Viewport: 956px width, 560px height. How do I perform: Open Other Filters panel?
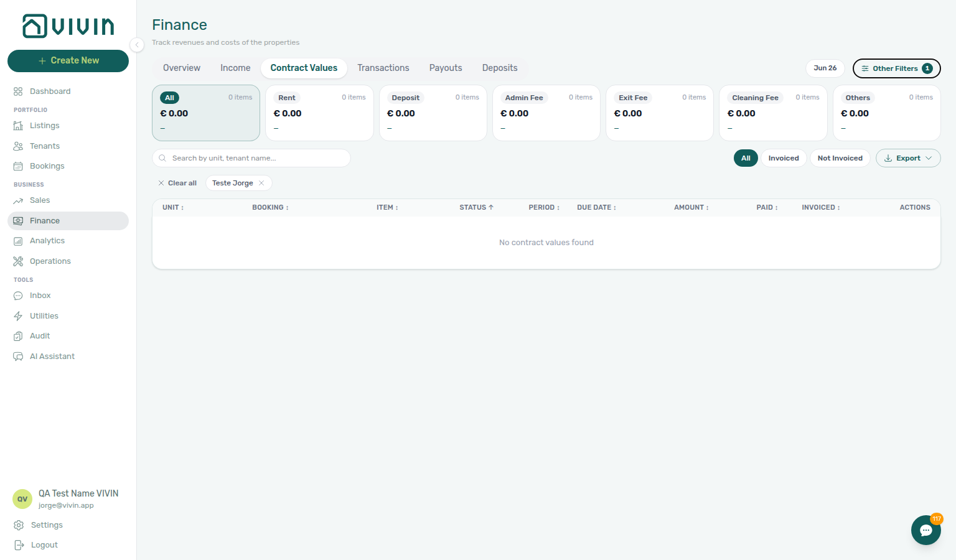click(896, 68)
